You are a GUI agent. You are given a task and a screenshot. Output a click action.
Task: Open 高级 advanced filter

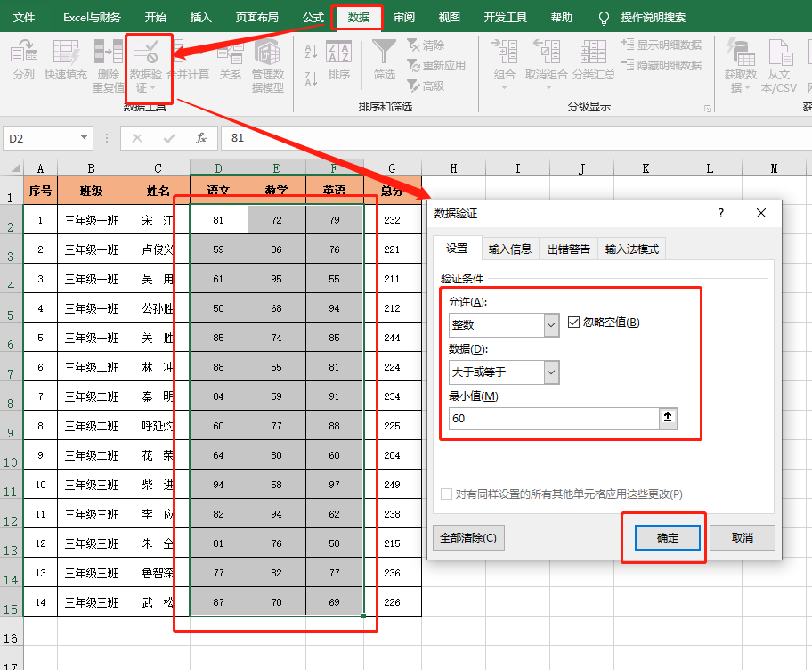click(x=426, y=86)
